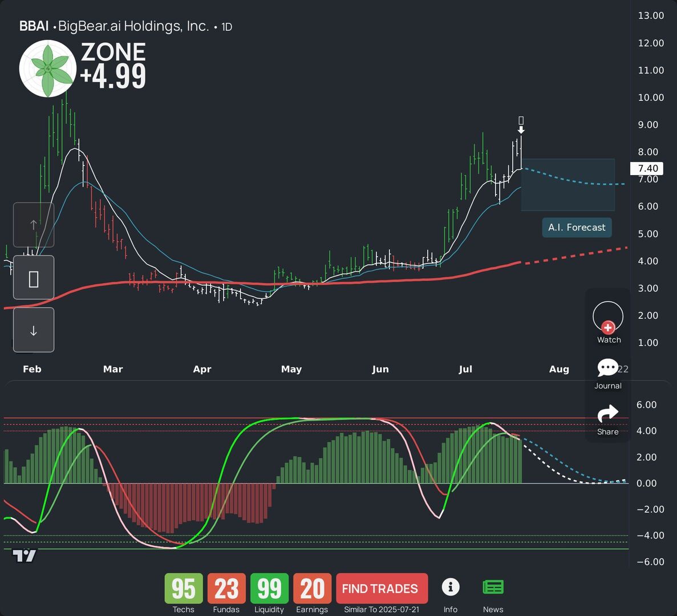Click the 0.00 oscillator axis label
The height and width of the screenshot is (616, 677).
[646, 484]
